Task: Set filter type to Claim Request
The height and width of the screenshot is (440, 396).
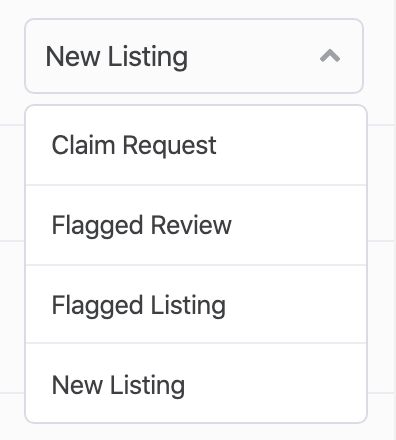Action: click(196, 145)
